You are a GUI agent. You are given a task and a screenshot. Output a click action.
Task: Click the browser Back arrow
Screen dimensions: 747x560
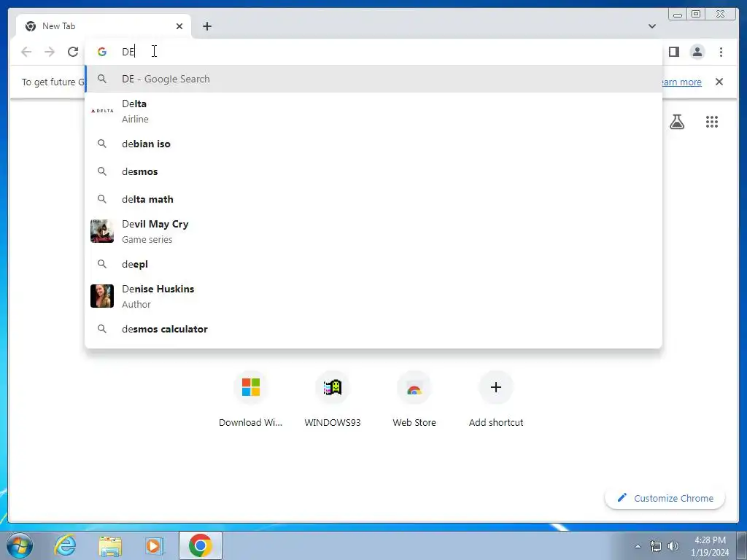pyautogui.click(x=26, y=52)
